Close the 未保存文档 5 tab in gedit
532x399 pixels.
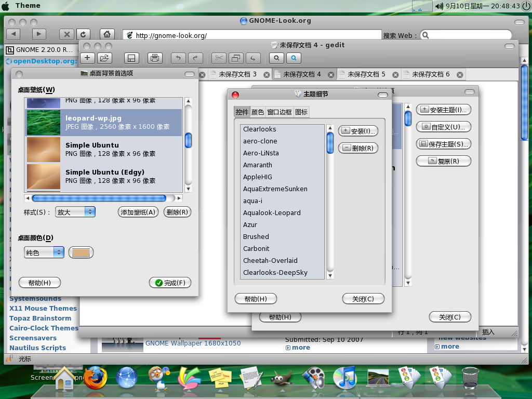(x=395, y=75)
